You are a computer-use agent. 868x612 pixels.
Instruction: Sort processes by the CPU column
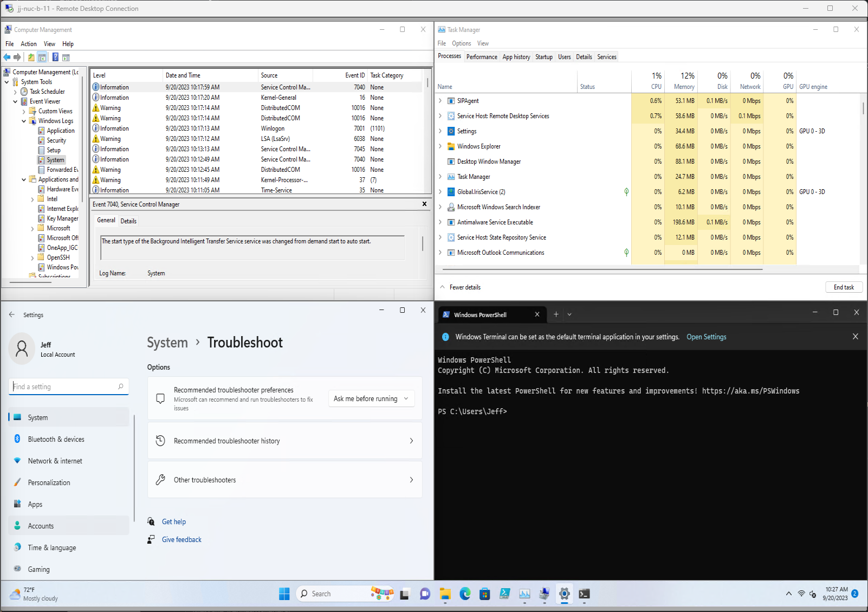(x=648, y=81)
